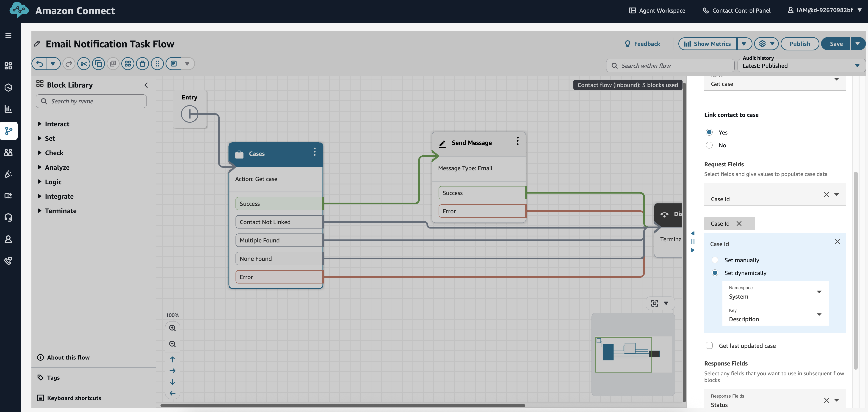The image size is (868, 412).
Task: Click the trash delete icon in toolbar
Action: tap(143, 64)
